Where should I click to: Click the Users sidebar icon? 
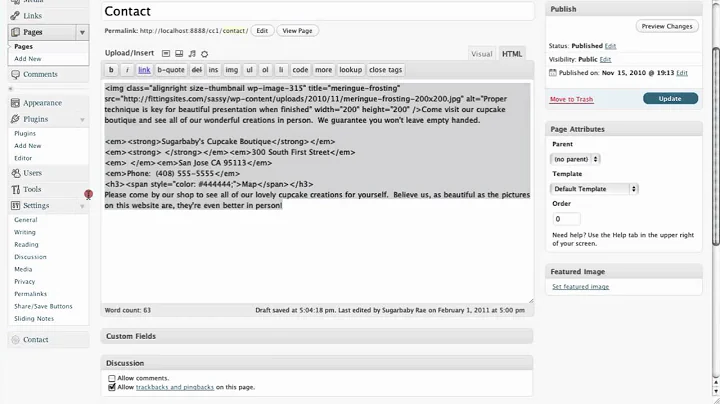click(x=15, y=173)
